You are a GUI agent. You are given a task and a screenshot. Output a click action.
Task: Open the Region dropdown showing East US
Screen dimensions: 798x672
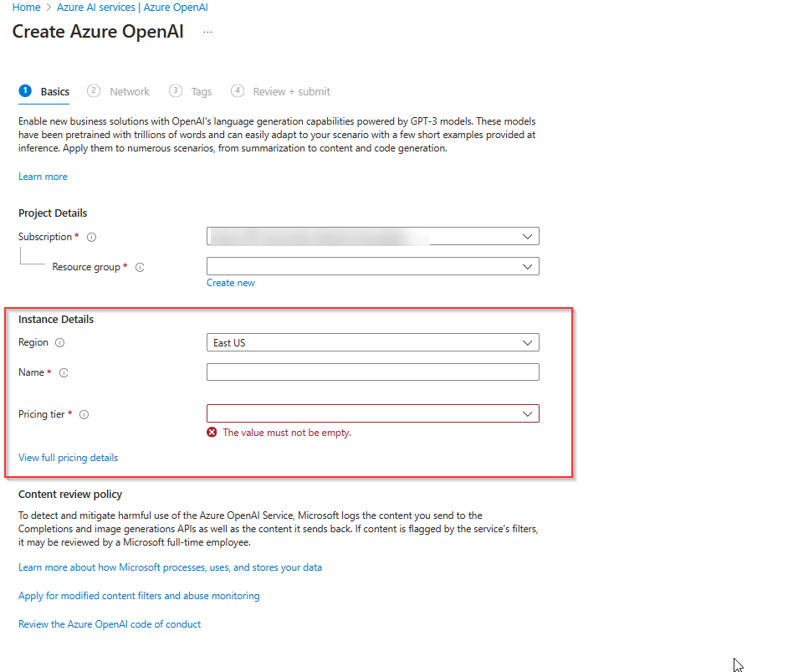372,342
